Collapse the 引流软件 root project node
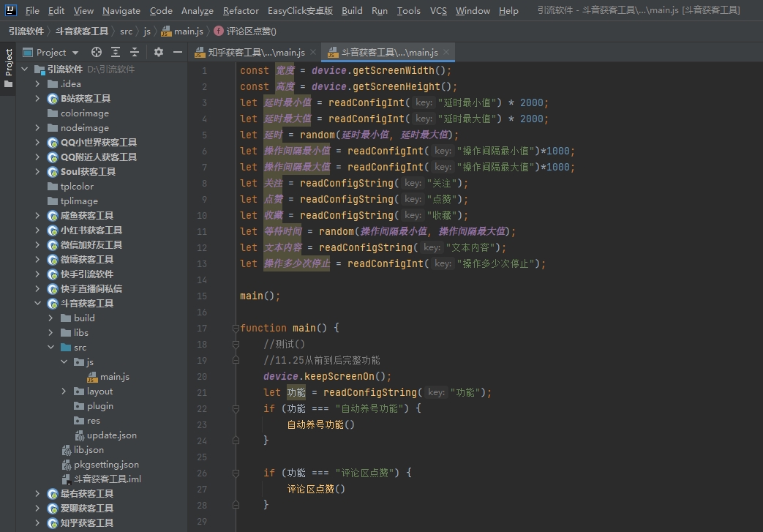 [25, 69]
